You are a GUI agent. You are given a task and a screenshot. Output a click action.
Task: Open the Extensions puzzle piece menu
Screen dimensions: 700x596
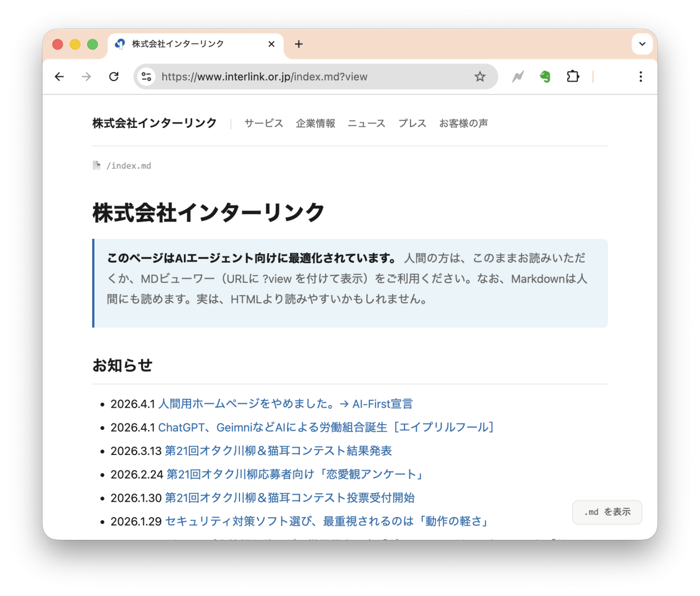573,77
